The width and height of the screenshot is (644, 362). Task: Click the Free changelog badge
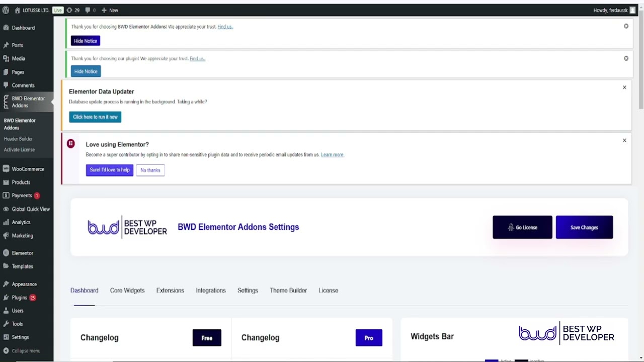(207, 338)
